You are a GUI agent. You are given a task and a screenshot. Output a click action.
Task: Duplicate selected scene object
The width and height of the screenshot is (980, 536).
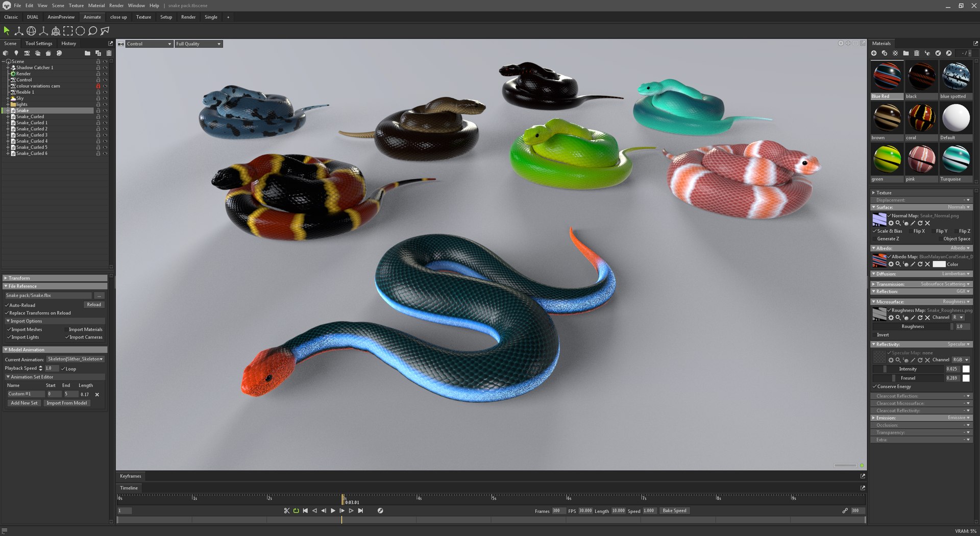tap(98, 53)
